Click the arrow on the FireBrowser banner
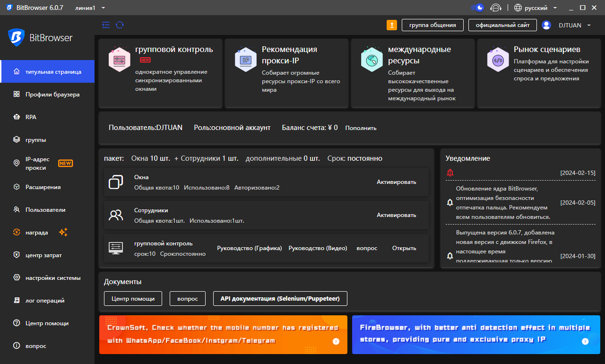Screen dimensions: 605x364 [585, 341]
